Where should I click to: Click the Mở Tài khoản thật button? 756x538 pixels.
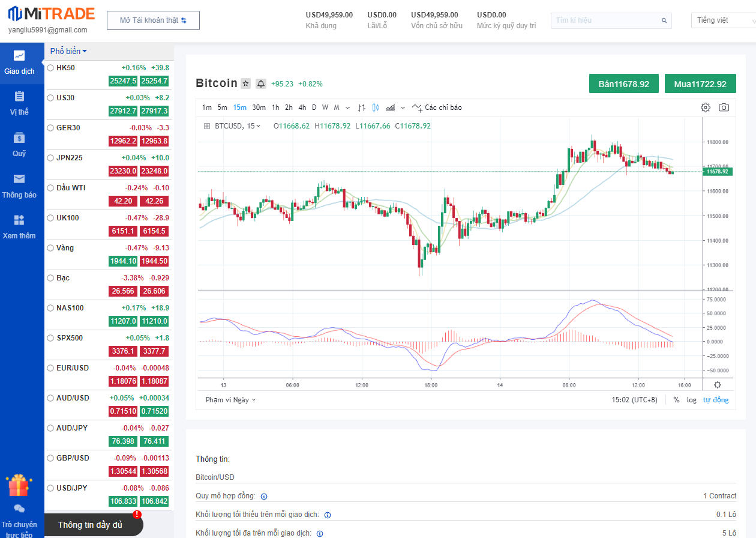[x=153, y=20]
